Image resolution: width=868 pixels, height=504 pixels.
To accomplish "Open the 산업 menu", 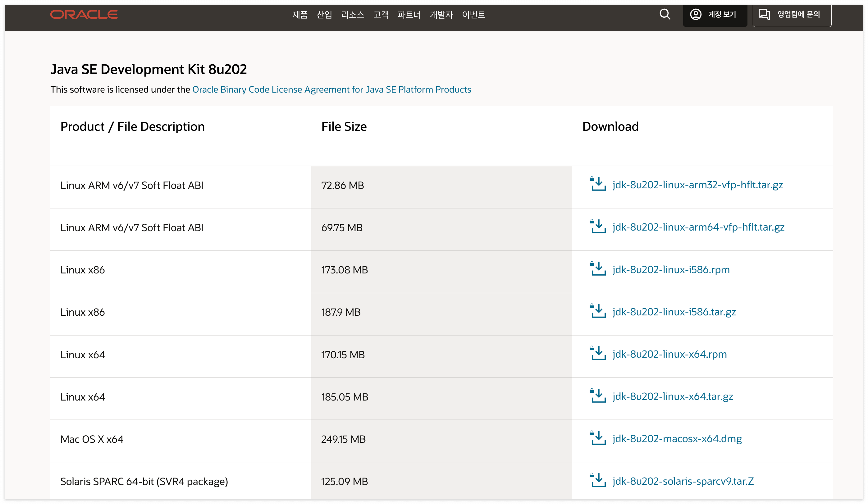I will point(324,15).
